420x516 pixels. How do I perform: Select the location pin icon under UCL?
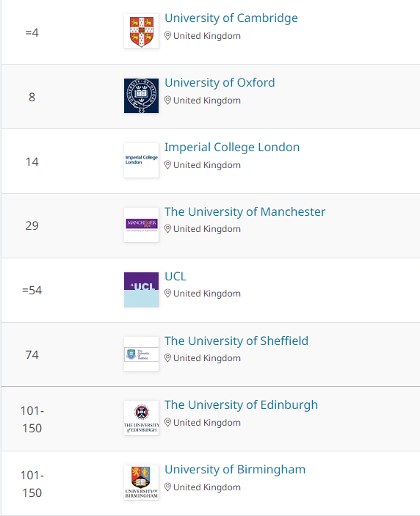[x=167, y=293]
